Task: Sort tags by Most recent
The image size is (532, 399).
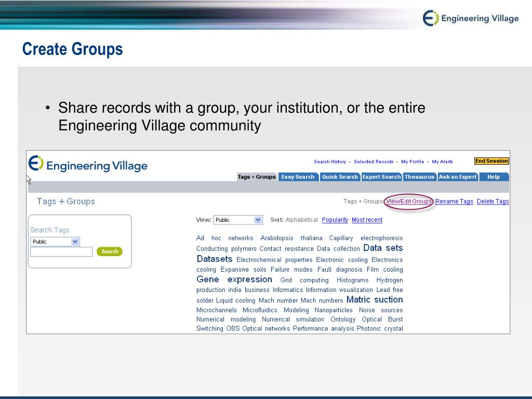Action: pyautogui.click(x=367, y=220)
